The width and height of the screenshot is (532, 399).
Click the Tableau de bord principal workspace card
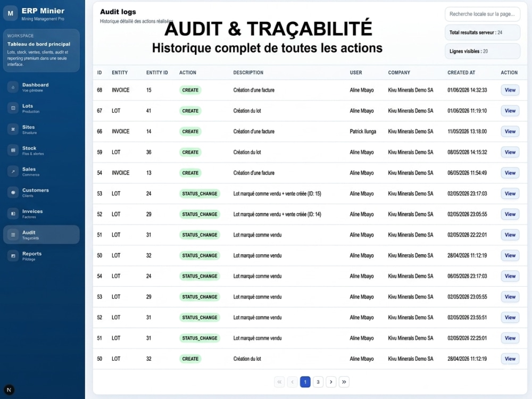point(41,51)
